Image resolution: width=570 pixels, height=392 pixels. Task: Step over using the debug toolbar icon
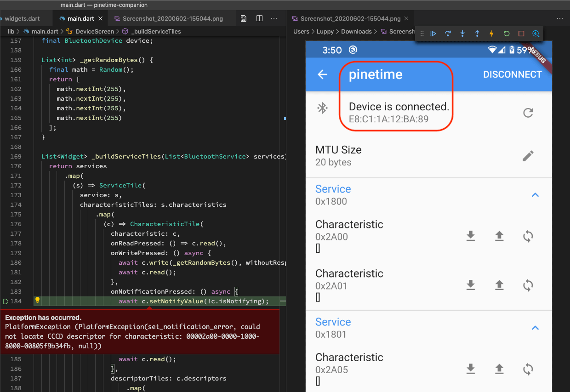(x=448, y=33)
